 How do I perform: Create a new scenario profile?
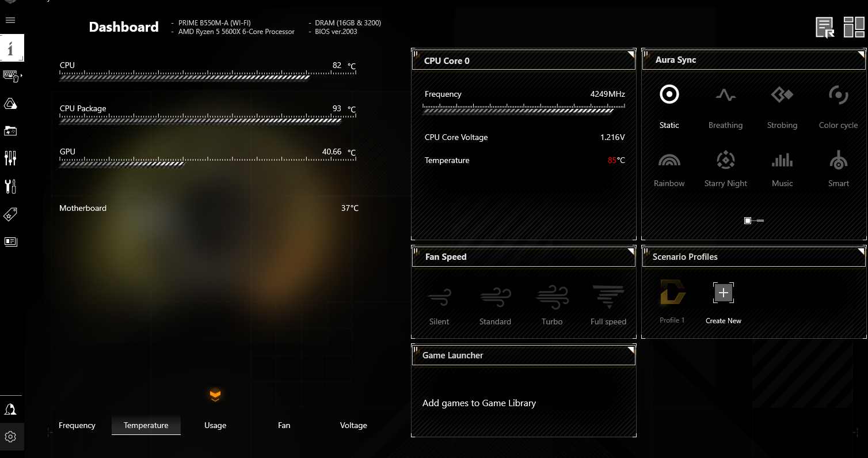(x=724, y=303)
